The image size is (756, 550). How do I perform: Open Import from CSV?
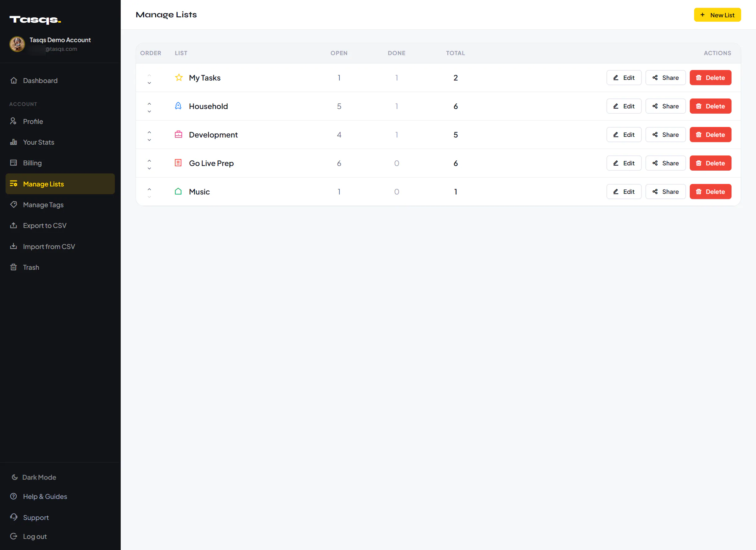coord(60,247)
